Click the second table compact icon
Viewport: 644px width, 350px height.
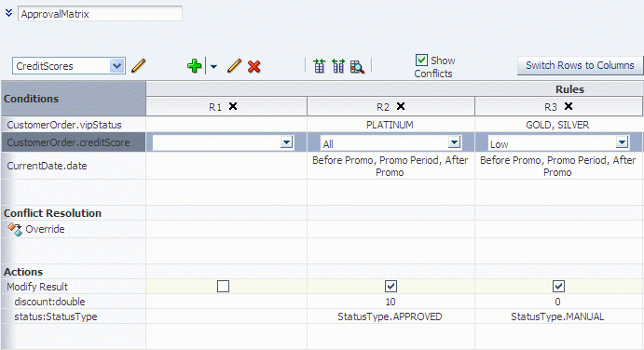tap(338, 66)
